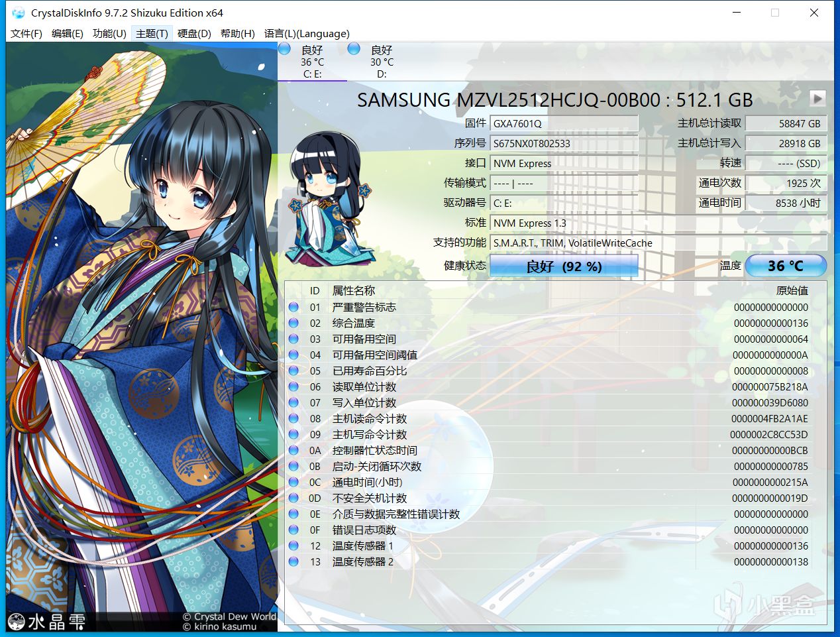Image resolution: width=840 pixels, height=637 pixels.
Task: Open the 语言(L)(Language) menu
Action: [x=307, y=33]
